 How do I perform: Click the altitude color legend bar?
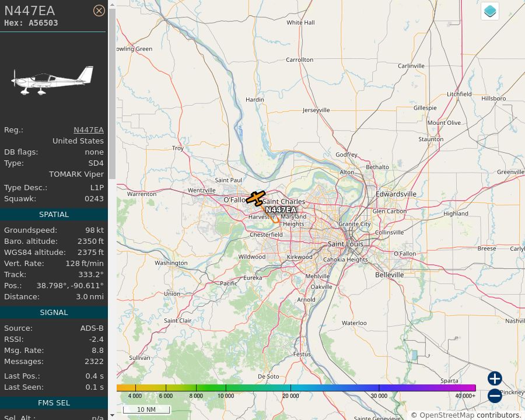tap(296, 388)
